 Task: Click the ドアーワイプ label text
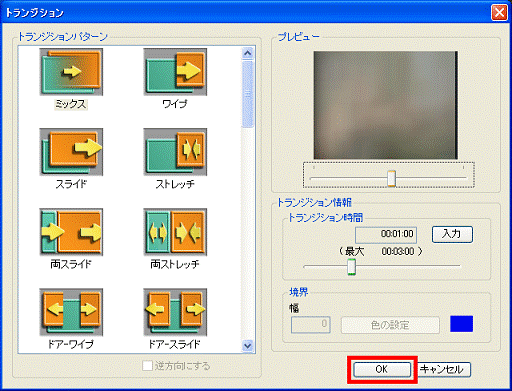[71, 344]
